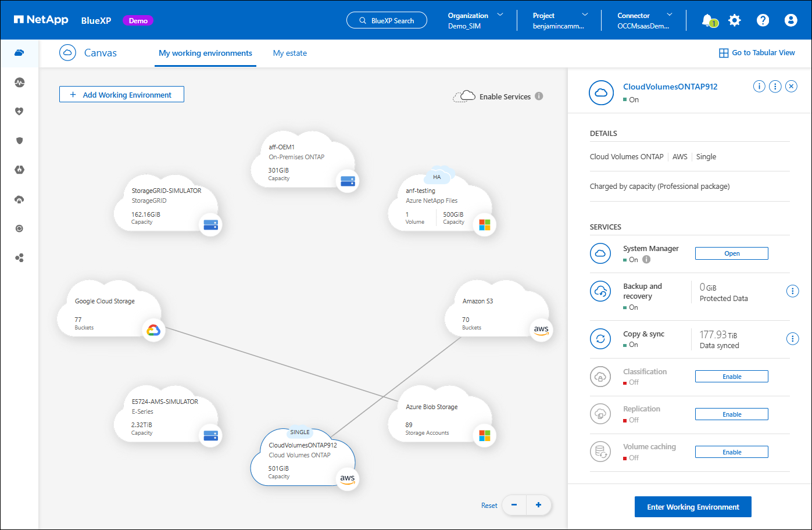Close the CloudVolumesONTAP912 details panel

[x=791, y=87]
